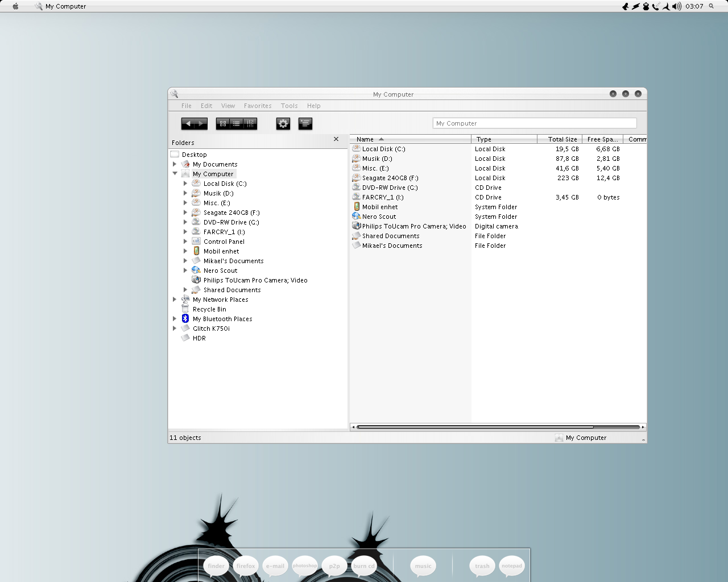Collapse My Computer in folder tree
Viewport: 728px width, 582px height.
coord(175,174)
